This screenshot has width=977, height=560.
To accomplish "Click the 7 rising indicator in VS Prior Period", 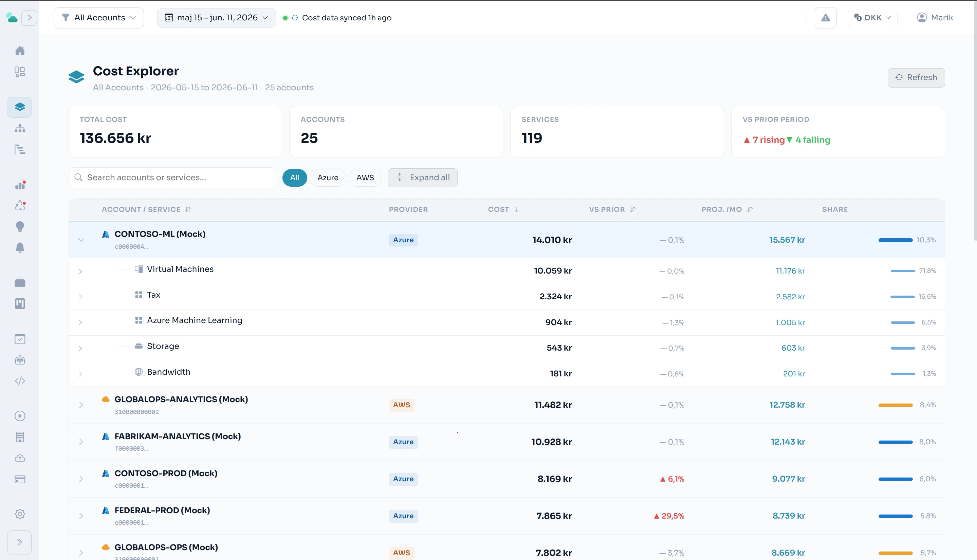I will coord(764,140).
